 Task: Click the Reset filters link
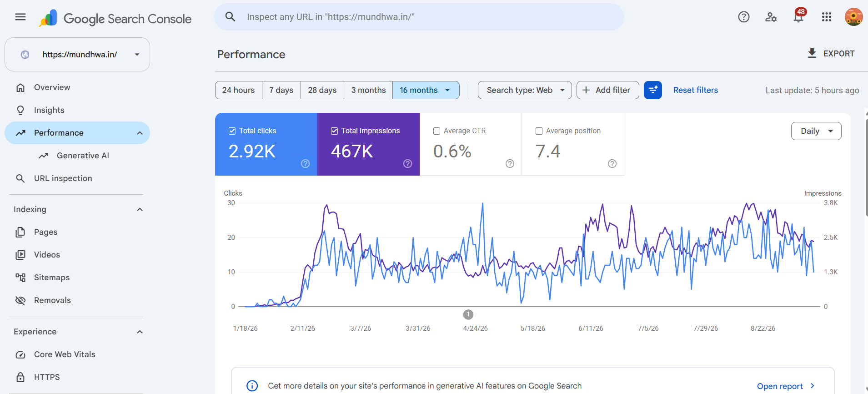pos(696,90)
